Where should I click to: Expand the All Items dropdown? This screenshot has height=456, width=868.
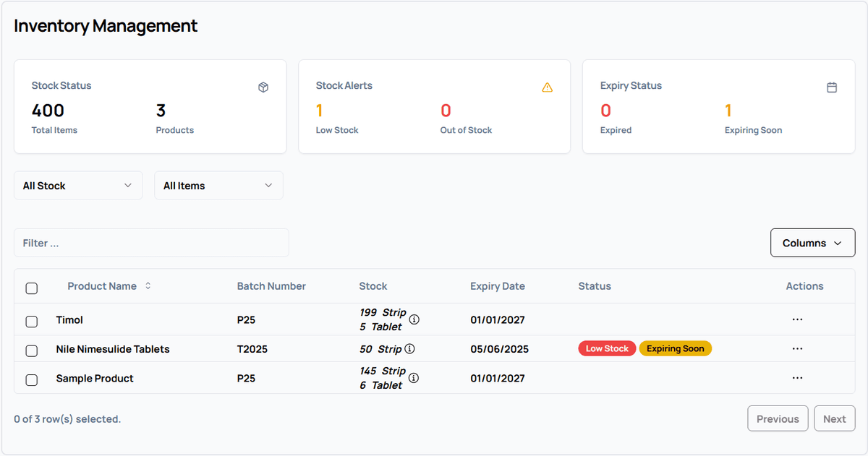coord(218,185)
